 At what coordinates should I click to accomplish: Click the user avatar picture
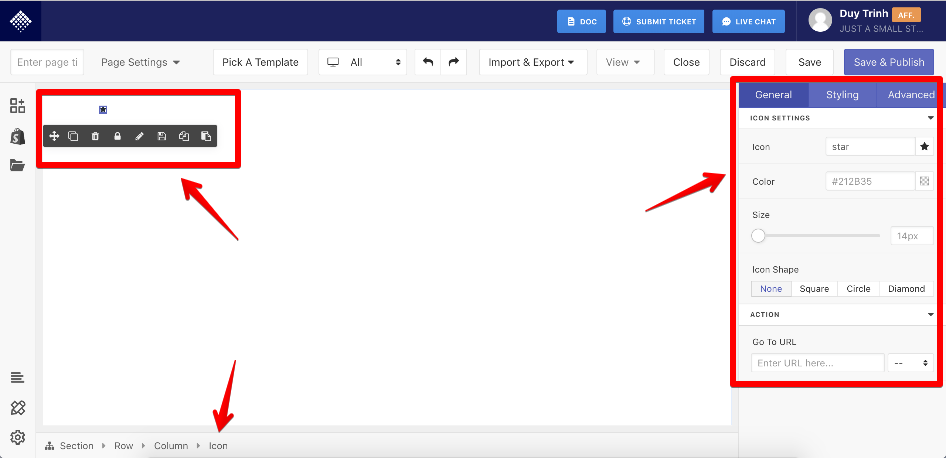tap(821, 20)
